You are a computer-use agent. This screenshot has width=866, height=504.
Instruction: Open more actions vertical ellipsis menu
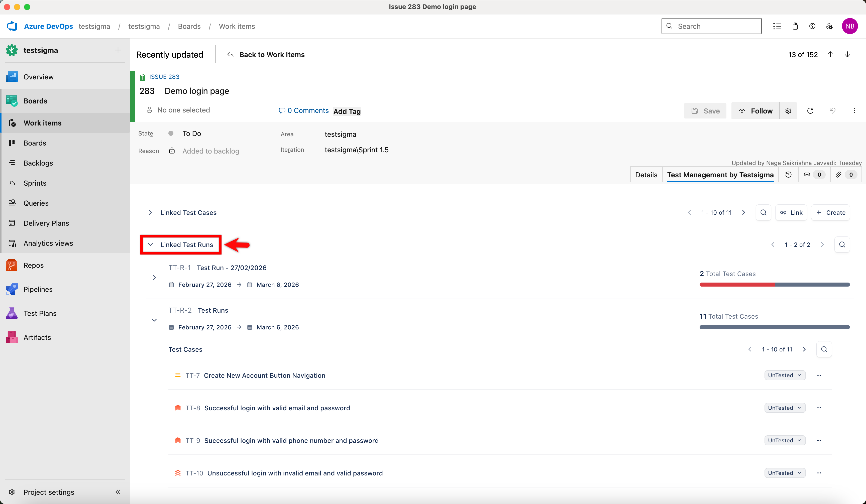pyautogui.click(x=854, y=111)
